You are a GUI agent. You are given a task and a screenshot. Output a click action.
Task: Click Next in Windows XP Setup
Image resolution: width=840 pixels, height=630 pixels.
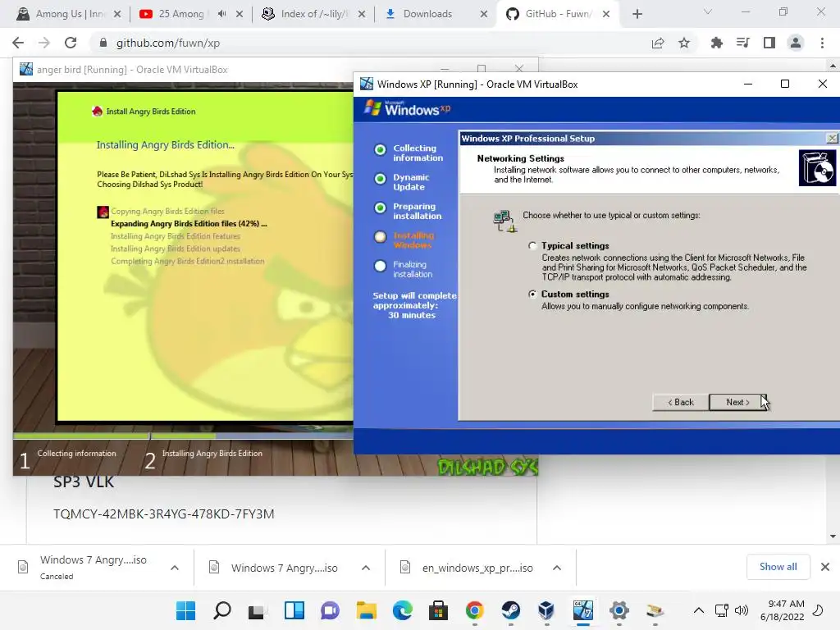[737, 402]
